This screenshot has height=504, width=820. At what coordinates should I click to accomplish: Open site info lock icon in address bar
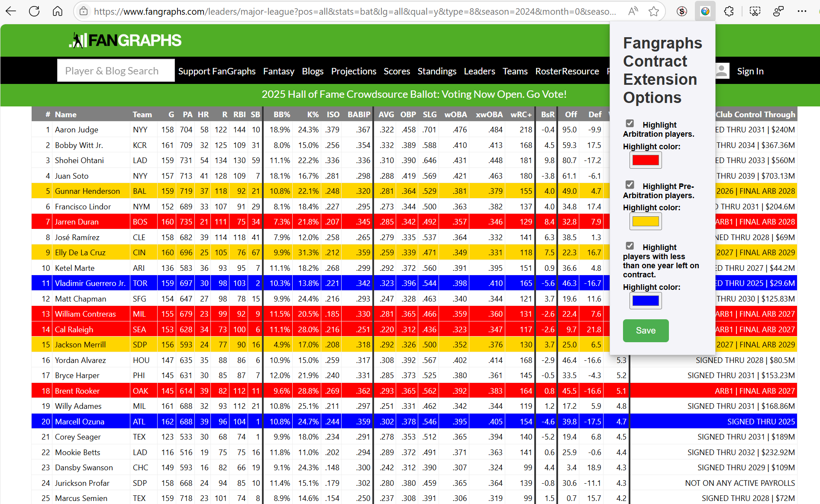[84, 11]
